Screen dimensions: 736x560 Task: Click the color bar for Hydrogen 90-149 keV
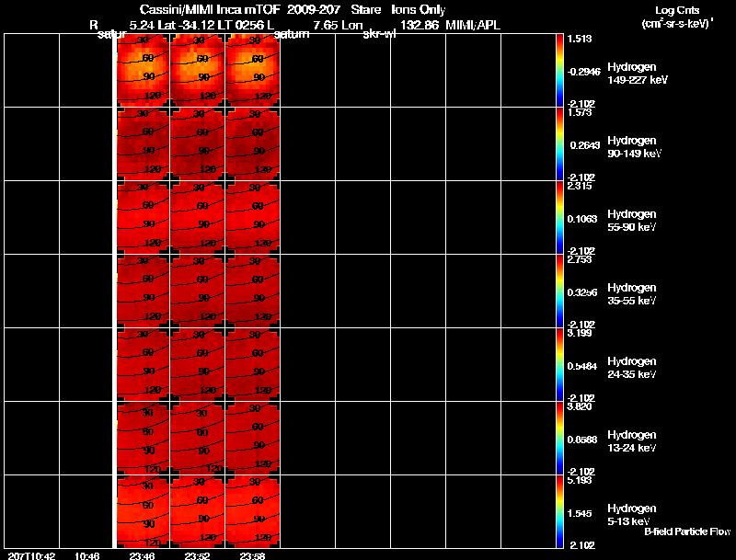tap(559, 144)
